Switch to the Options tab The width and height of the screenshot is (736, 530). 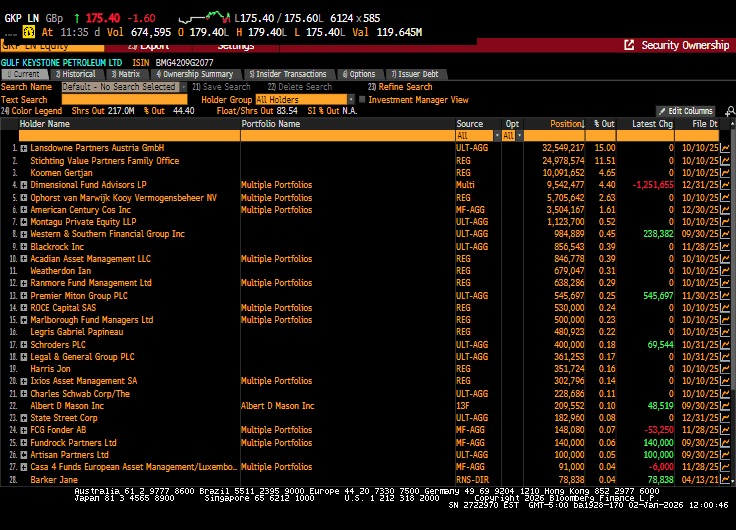tap(360, 74)
